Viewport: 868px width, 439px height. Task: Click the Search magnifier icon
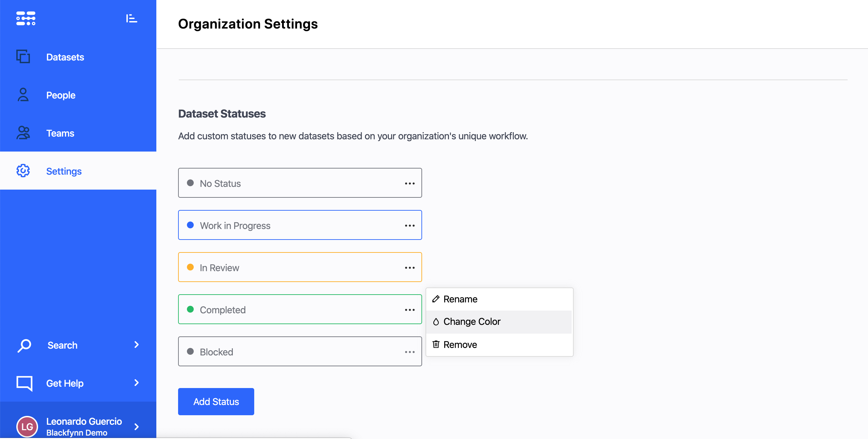click(x=24, y=346)
